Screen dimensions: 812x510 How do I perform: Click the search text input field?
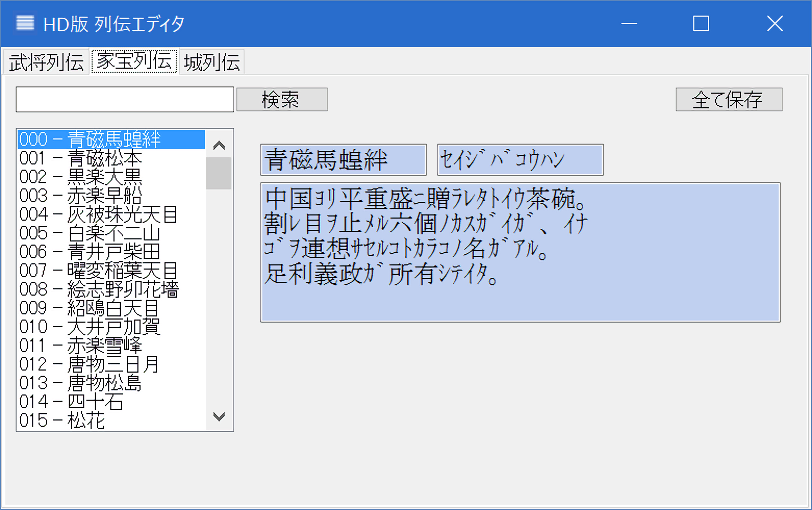(x=125, y=99)
